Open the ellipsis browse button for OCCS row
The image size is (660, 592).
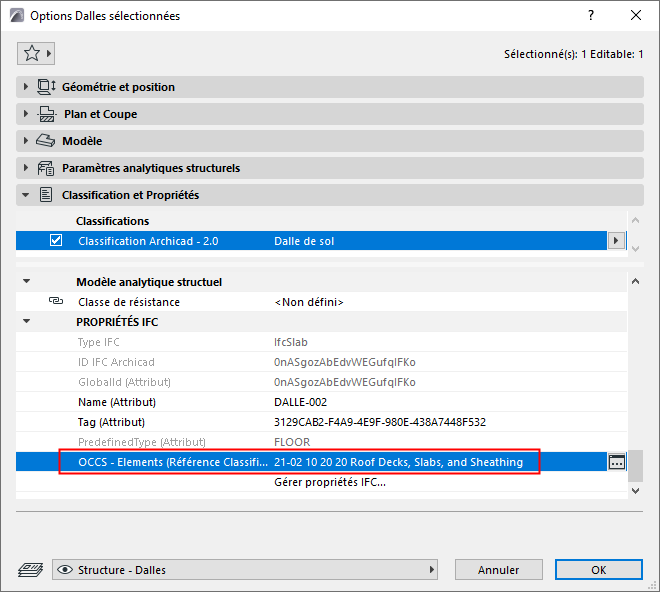pyautogui.click(x=617, y=462)
